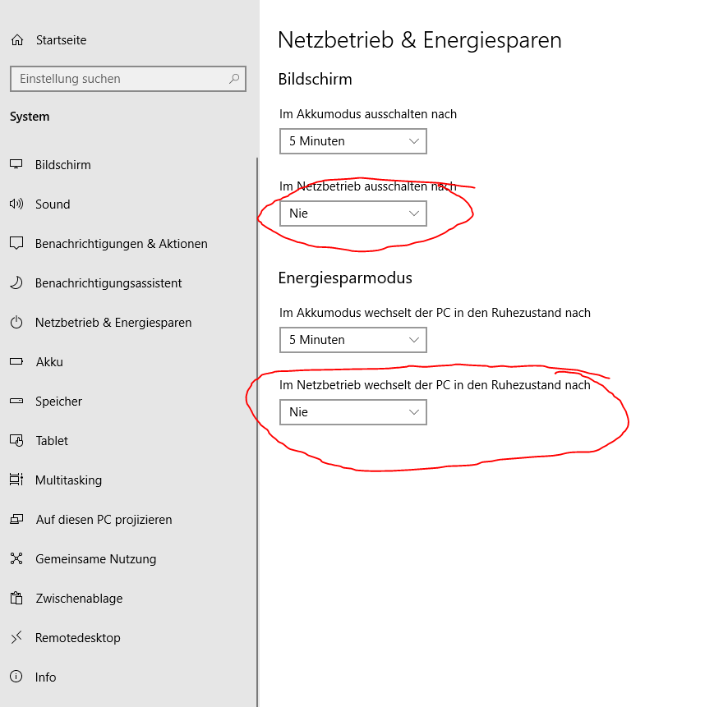Screen dimensions: 728x707
Task: Click the Remotedesktop arrows icon
Action: (x=16, y=637)
